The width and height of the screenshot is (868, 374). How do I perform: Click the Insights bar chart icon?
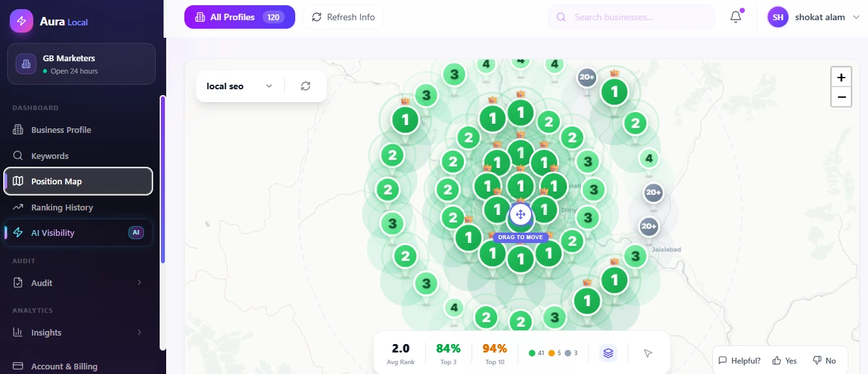(18, 332)
